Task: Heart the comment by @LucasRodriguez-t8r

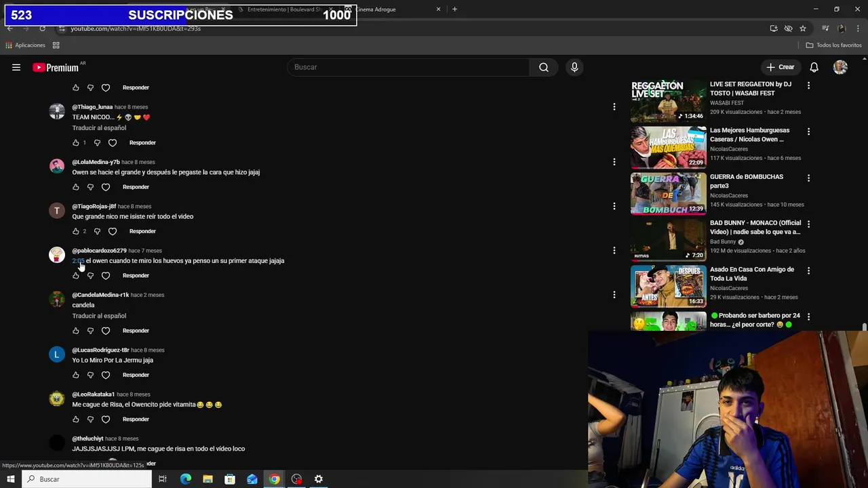Action: [106, 375]
